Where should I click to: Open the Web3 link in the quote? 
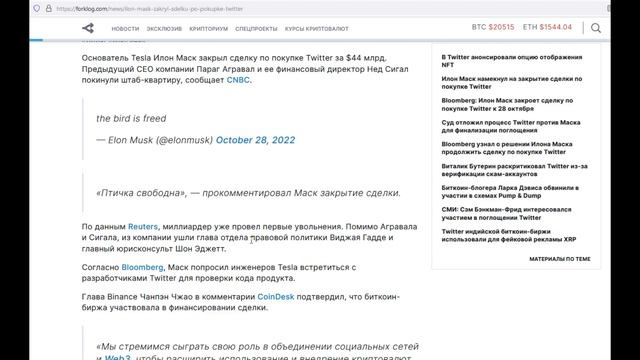(x=118, y=357)
